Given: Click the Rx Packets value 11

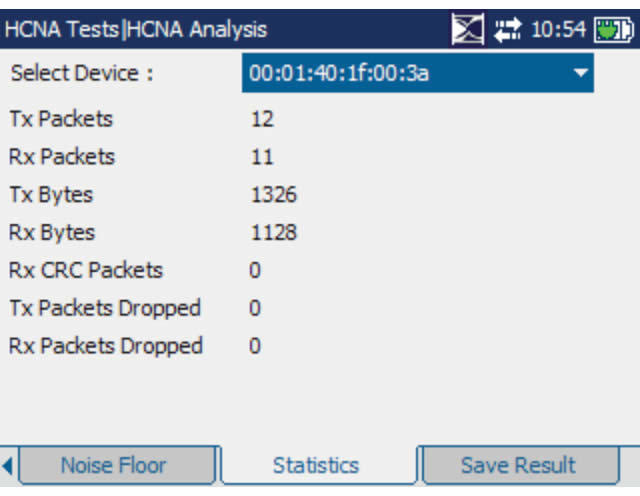Looking at the screenshot, I should coord(262,157).
